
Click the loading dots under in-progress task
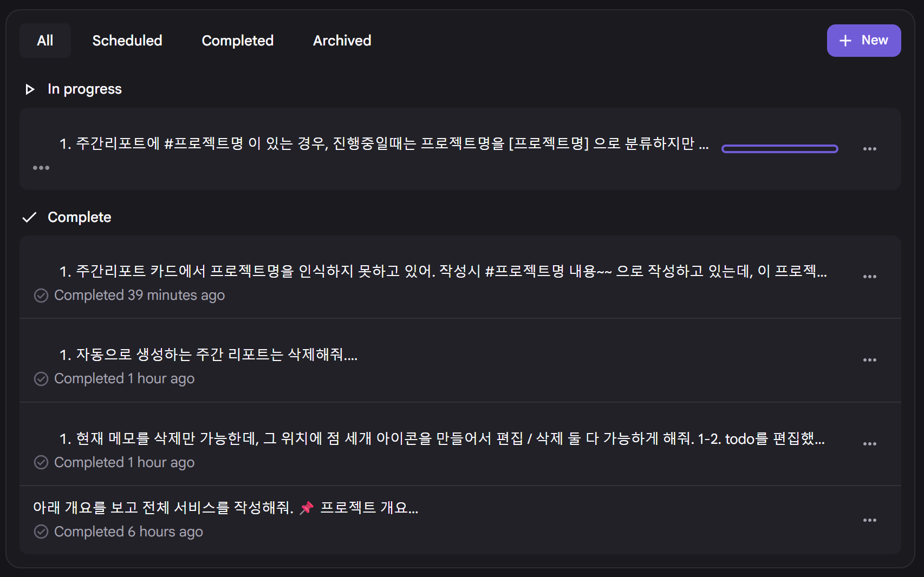[41, 168]
